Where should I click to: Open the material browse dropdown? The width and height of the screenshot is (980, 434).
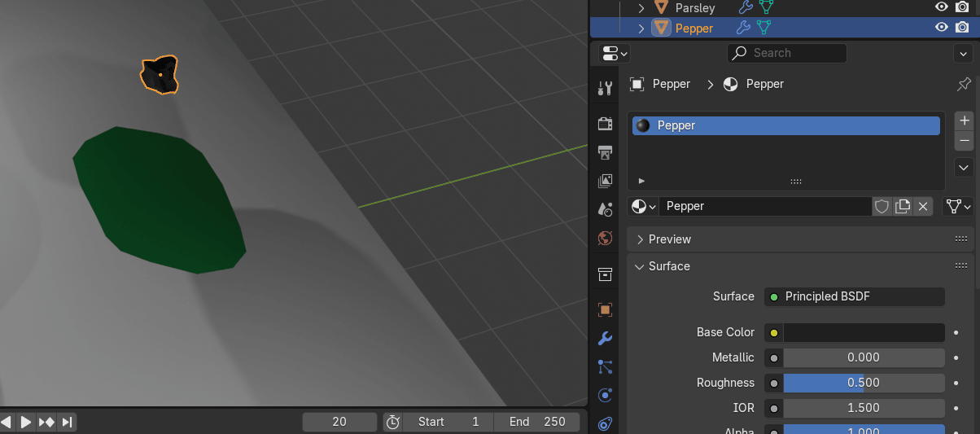643,207
